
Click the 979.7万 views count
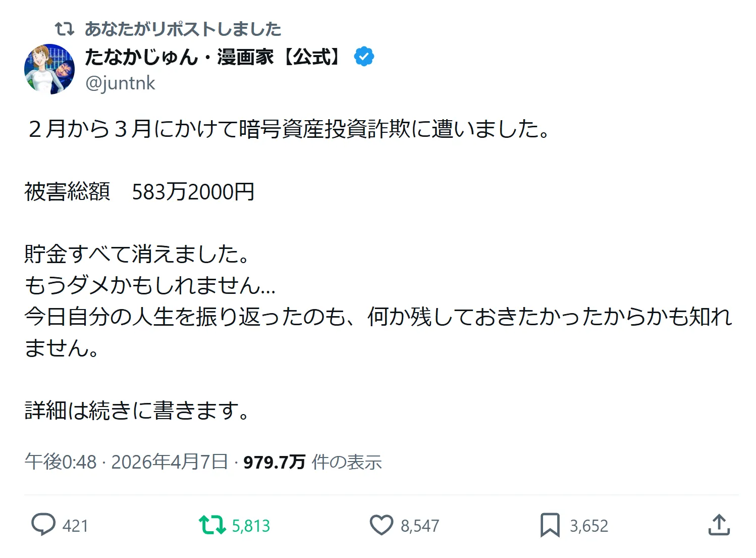click(273, 461)
